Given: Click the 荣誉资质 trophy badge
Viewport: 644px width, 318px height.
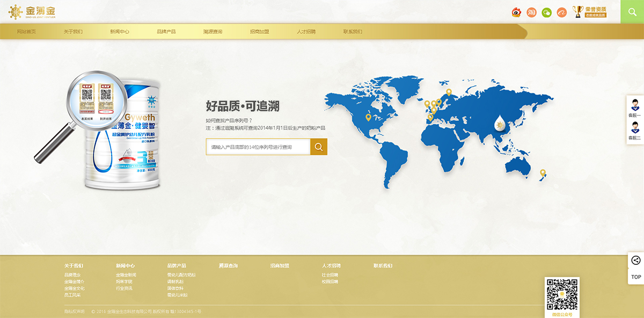Looking at the screenshot, I should 589,11.
